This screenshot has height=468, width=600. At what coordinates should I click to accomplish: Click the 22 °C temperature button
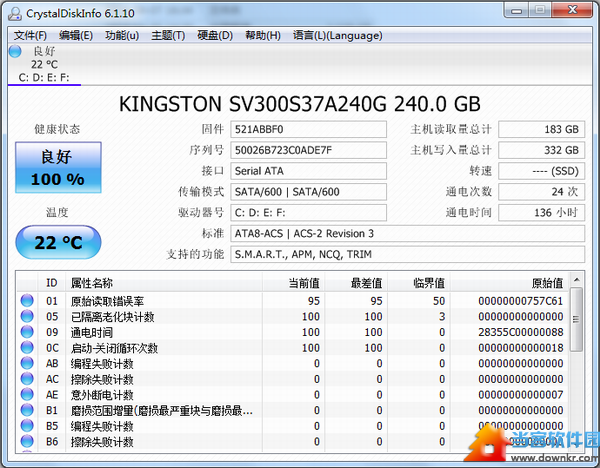(x=58, y=242)
